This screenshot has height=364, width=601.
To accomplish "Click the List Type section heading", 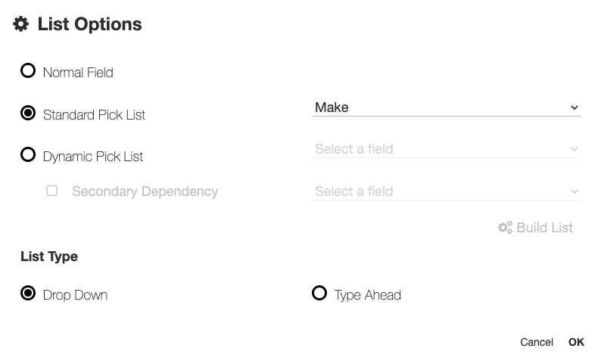I will (x=49, y=257).
